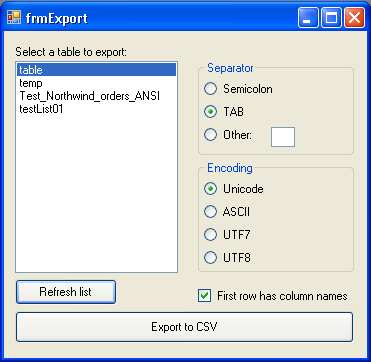Maximize the frmExport window
Viewport: 371px width, 362px height.
332,18
